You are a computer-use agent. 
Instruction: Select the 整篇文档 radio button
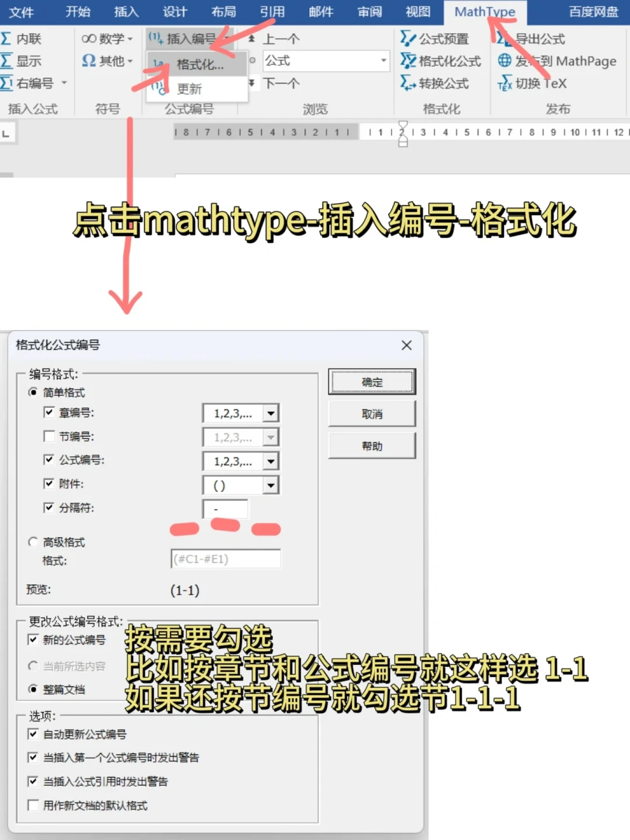pos(33,689)
